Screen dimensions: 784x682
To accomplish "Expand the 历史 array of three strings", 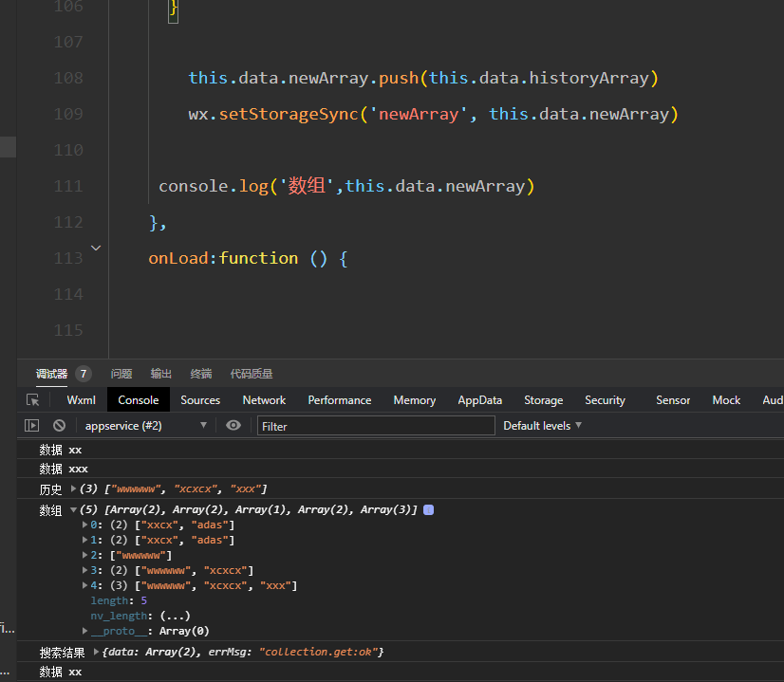I will tap(73, 488).
